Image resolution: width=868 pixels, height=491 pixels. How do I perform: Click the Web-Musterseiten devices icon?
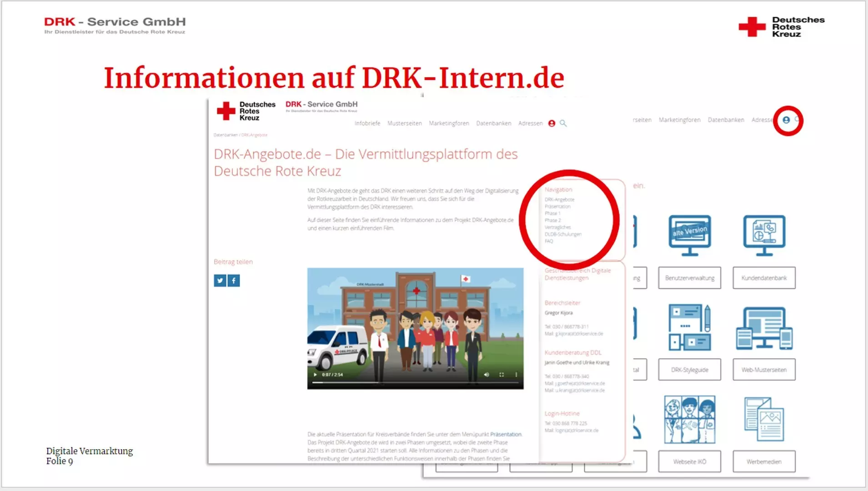click(764, 328)
